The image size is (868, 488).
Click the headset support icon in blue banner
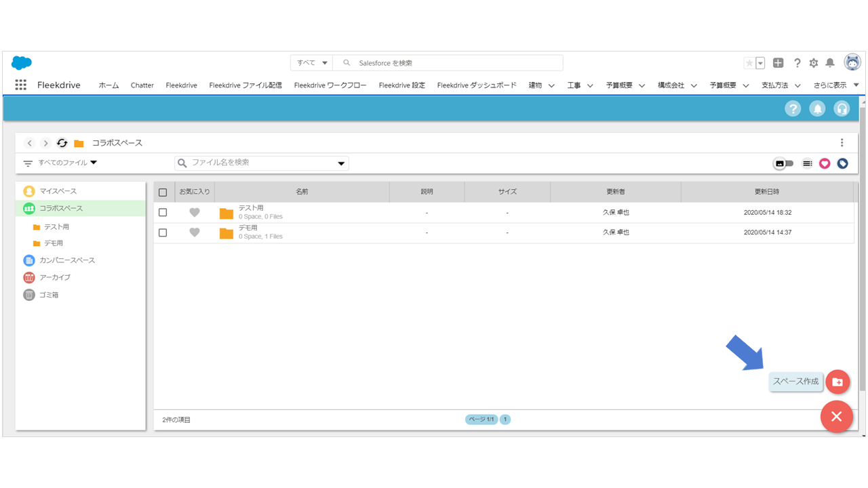tap(842, 108)
